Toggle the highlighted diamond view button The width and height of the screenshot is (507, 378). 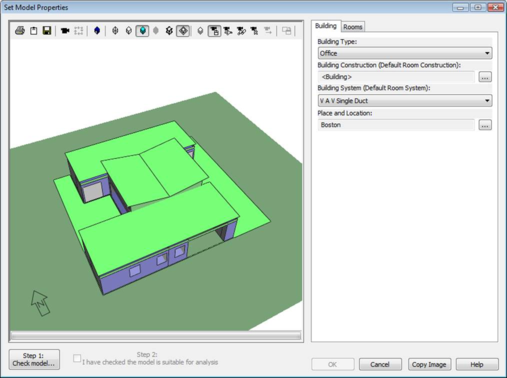183,31
